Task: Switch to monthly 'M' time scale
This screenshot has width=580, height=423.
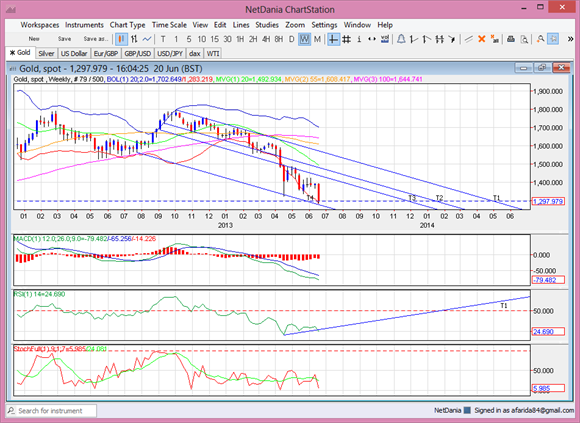Action: (317, 39)
